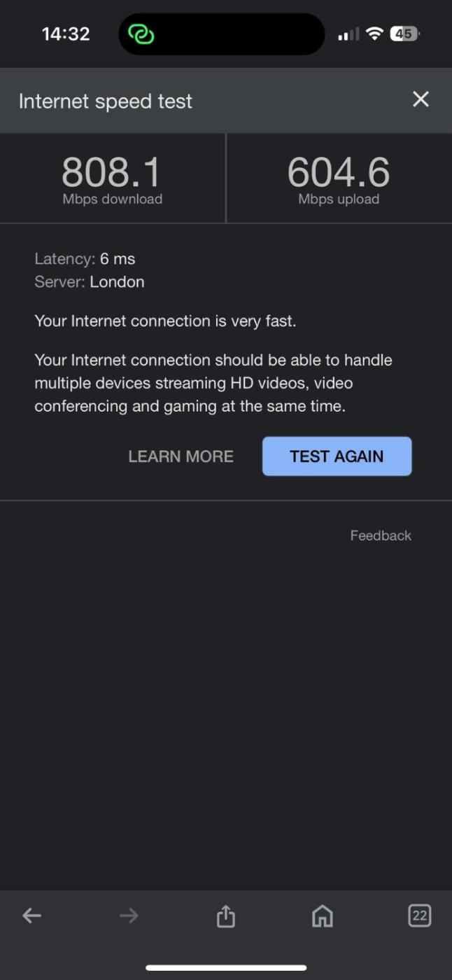Tap the 14:32 clock in the status bar
Viewport: 452px width, 980px height.
pos(66,34)
